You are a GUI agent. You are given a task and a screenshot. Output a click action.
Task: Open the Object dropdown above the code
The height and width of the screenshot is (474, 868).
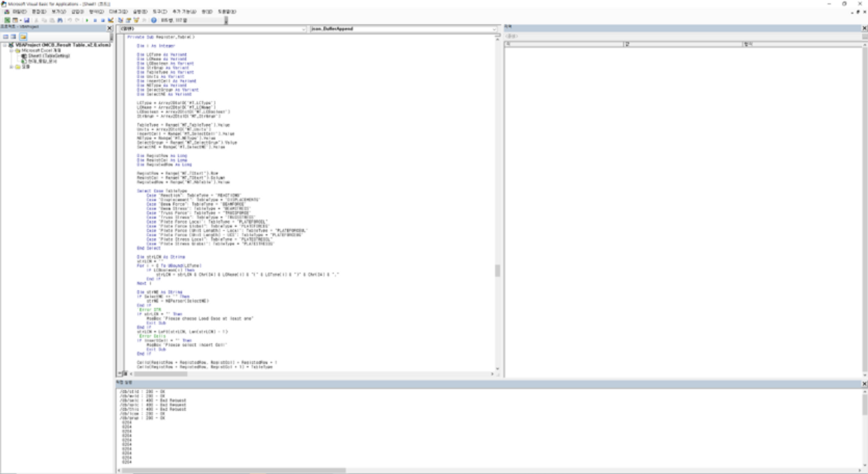[304, 29]
